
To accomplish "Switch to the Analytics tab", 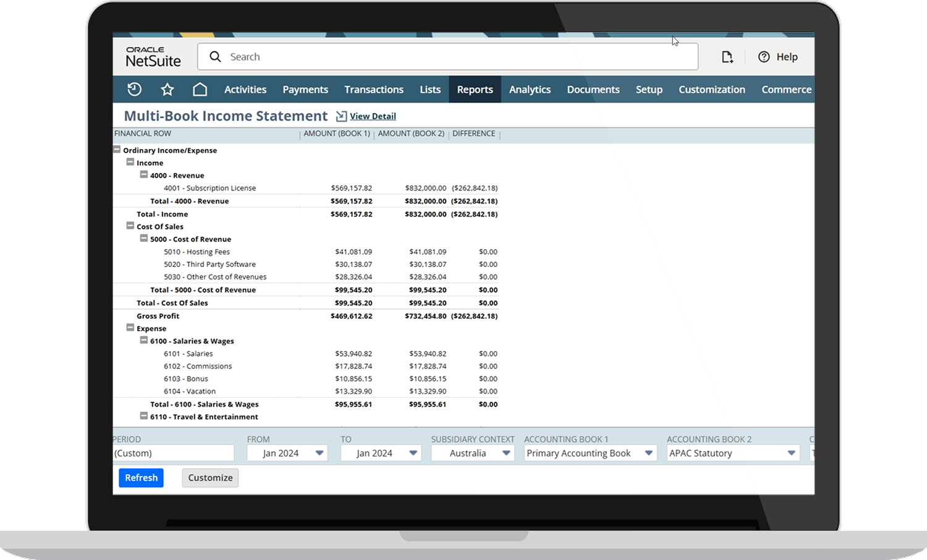I will click(x=530, y=89).
